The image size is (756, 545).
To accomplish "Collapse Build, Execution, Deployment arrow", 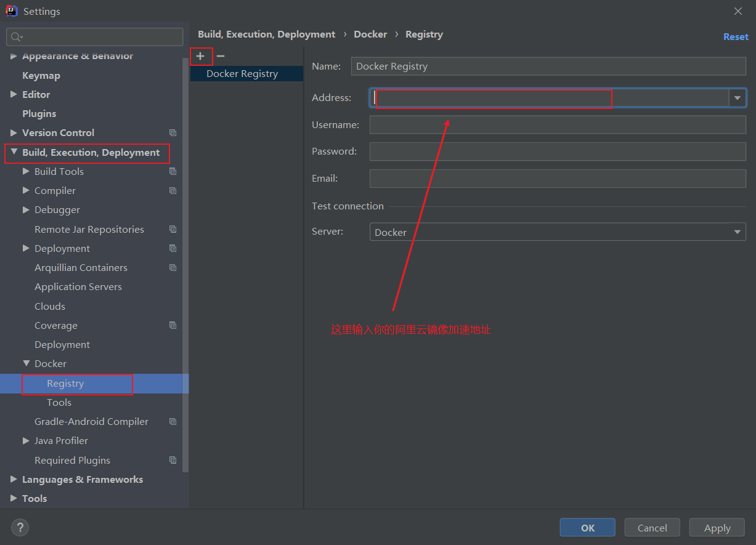I will point(14,152).
